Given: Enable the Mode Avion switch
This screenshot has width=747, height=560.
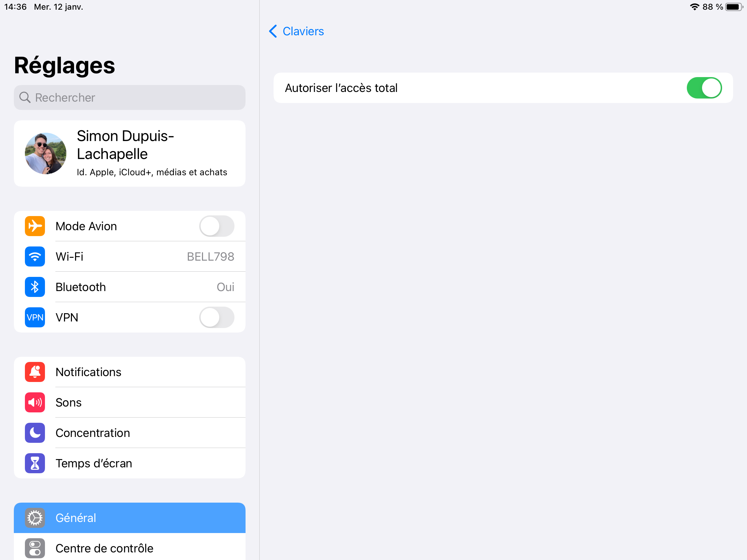Looking at the screenshot, I should pyautogui.click(x=216, y=226).
